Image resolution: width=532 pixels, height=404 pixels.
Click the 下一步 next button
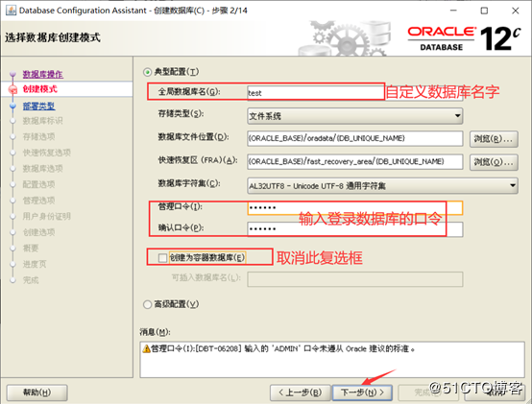(362, 392)
